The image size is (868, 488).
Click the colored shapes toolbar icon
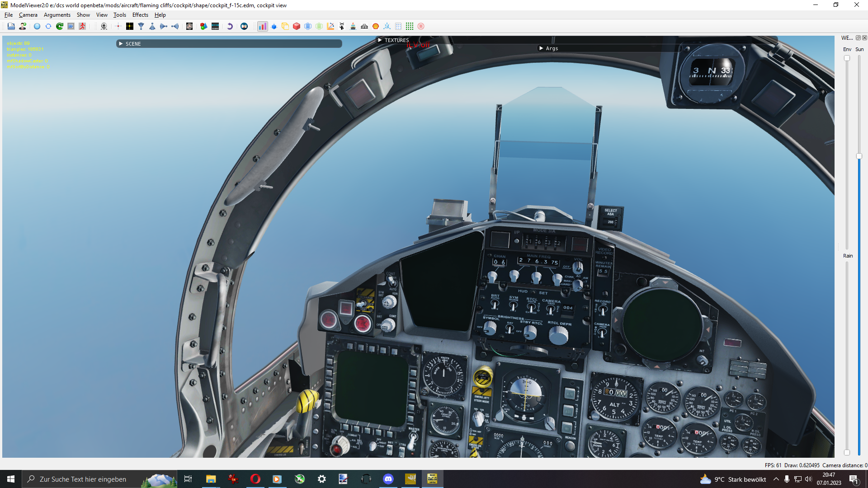coord(204,26)
